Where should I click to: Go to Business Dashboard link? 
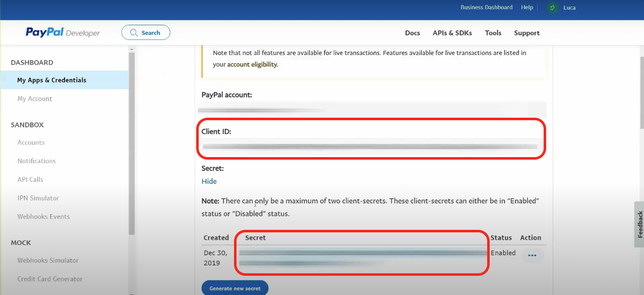pyautogui.click(x=486, y=8)
